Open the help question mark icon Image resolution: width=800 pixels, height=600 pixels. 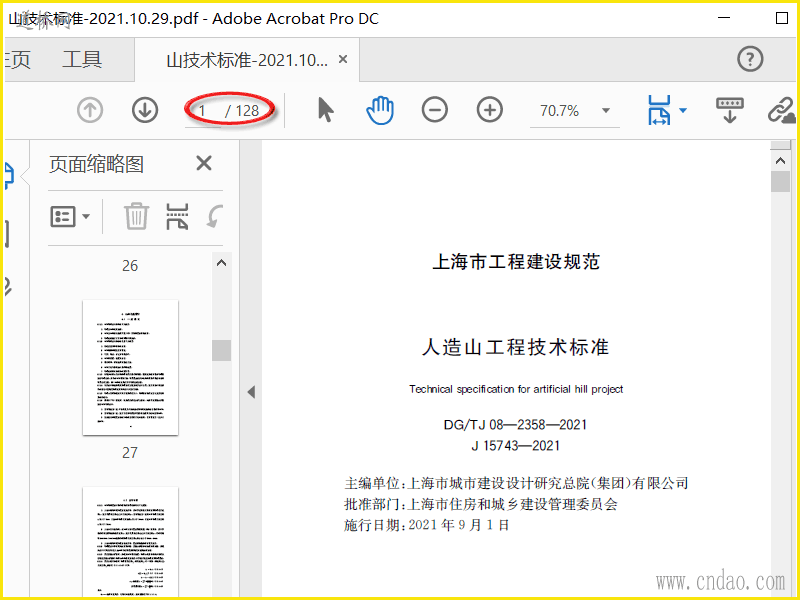coord(750,59)
